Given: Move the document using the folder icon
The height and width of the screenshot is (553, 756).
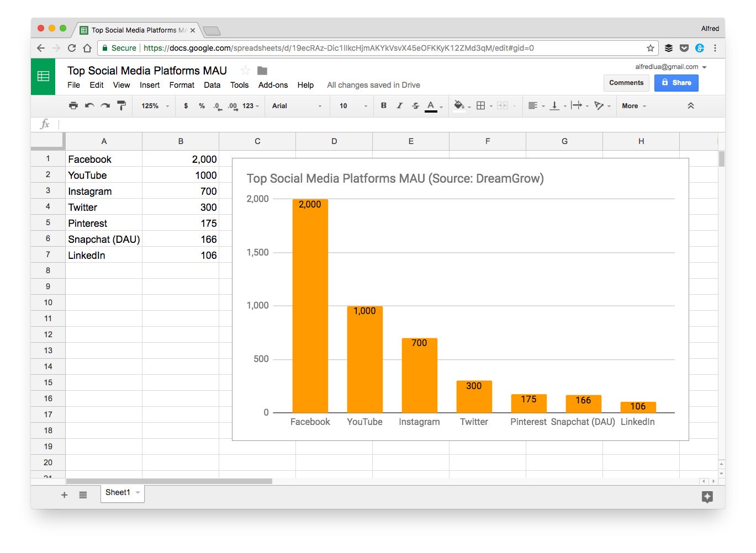Looking at the screenshot, I should (262, 71).
